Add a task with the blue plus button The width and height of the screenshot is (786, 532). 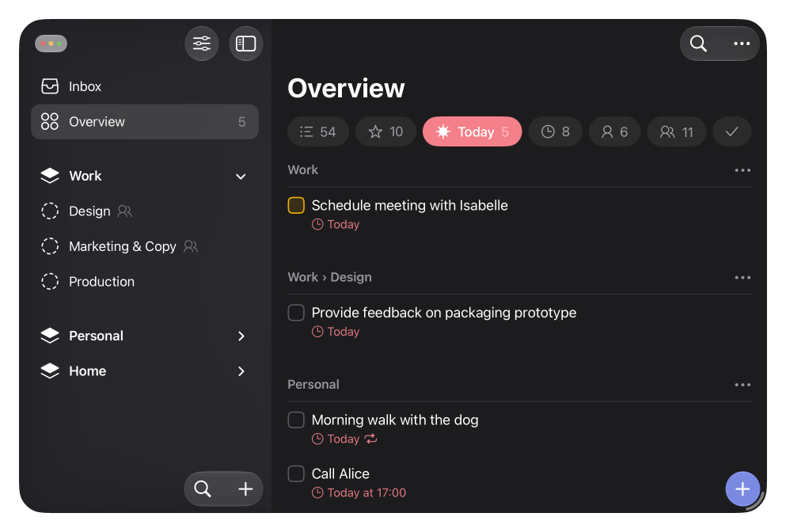(742, 488)
